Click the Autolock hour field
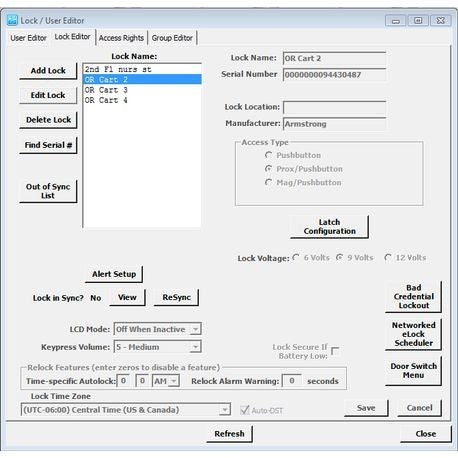Screen dimensions: 458x458 tap(123, 381)
